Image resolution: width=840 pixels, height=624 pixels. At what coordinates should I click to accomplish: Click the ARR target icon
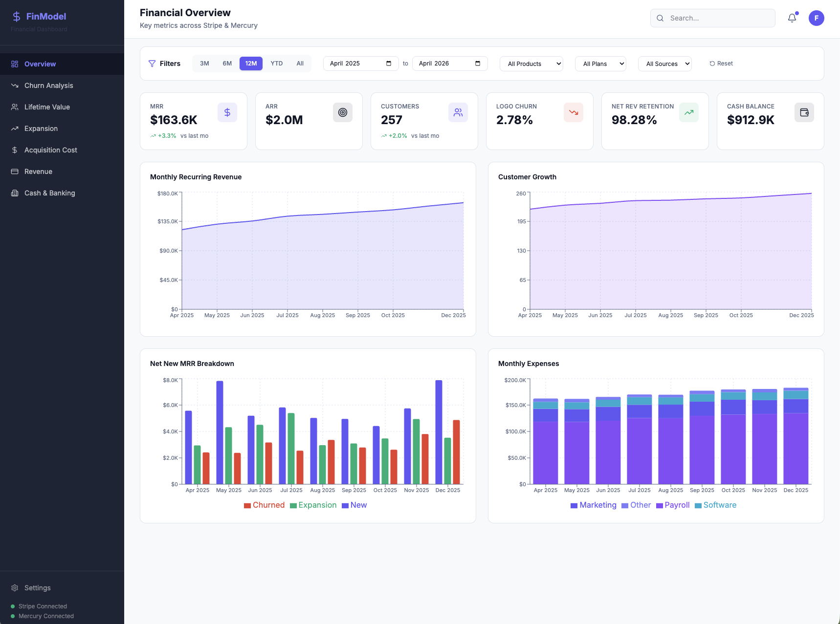pos(343,112)
